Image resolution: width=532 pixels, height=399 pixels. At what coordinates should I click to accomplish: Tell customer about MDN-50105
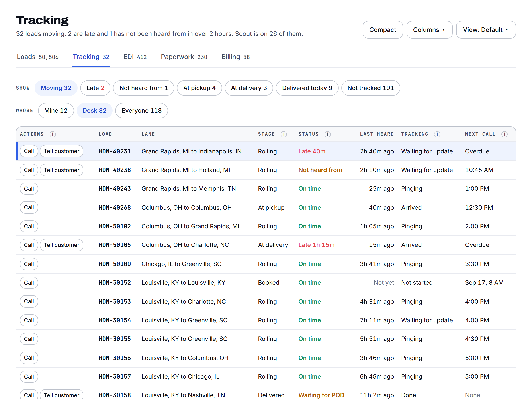62,245
